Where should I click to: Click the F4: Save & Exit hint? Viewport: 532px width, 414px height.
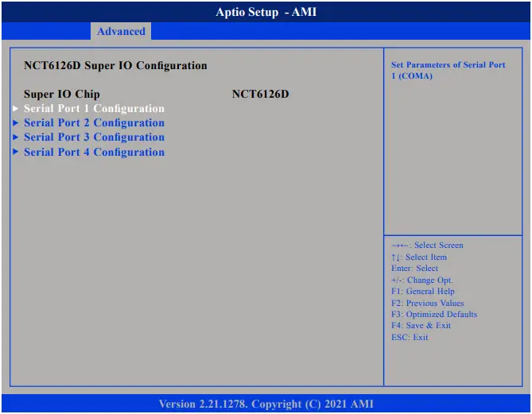421,326
